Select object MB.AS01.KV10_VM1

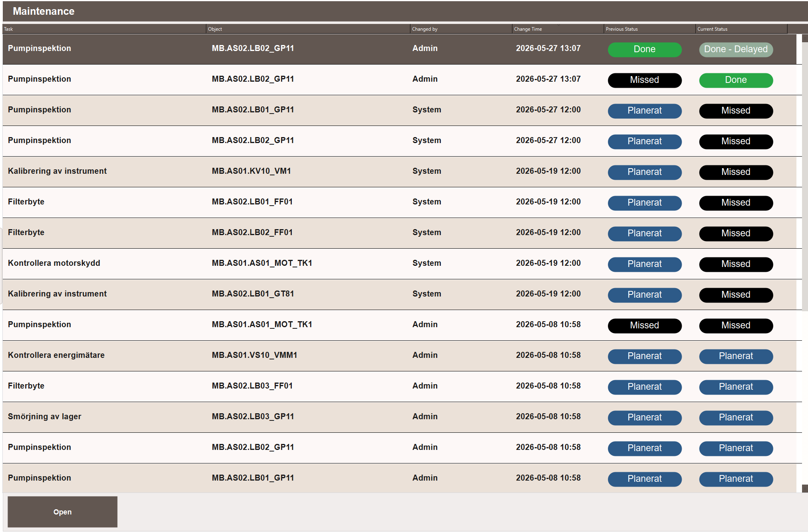pos(251,171)
